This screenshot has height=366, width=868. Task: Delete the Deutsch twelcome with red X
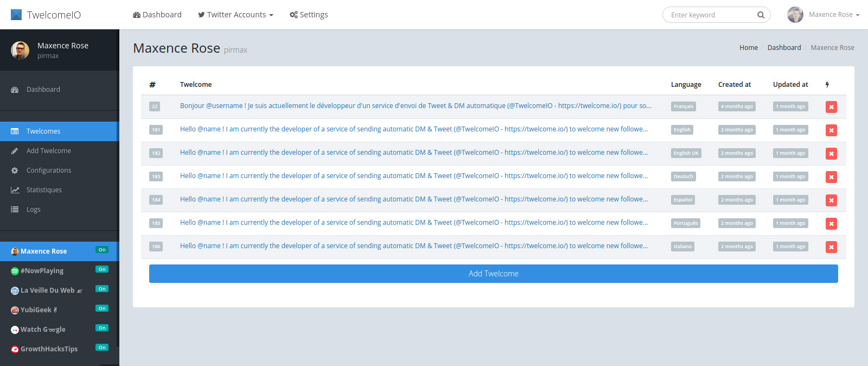pos(831,177)
